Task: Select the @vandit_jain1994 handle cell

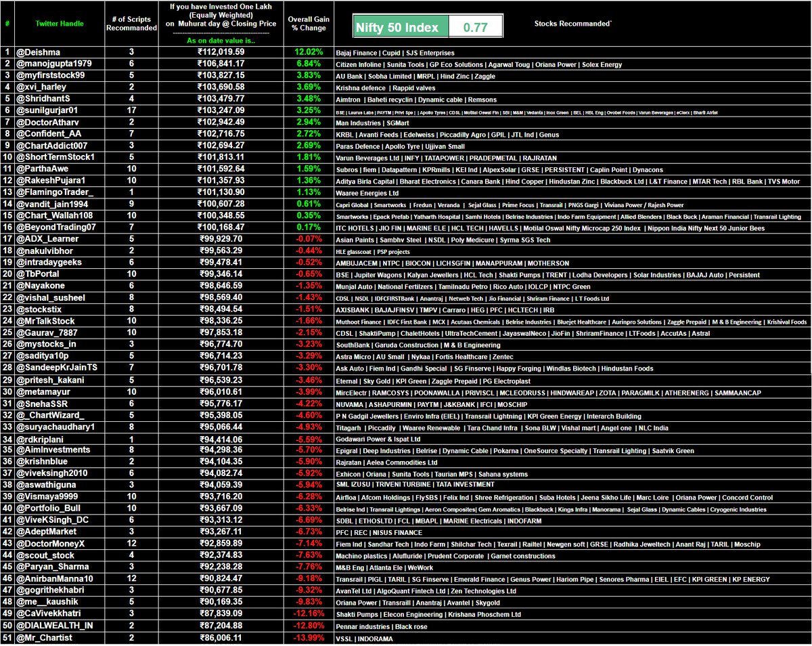Action: pos(60,204)
